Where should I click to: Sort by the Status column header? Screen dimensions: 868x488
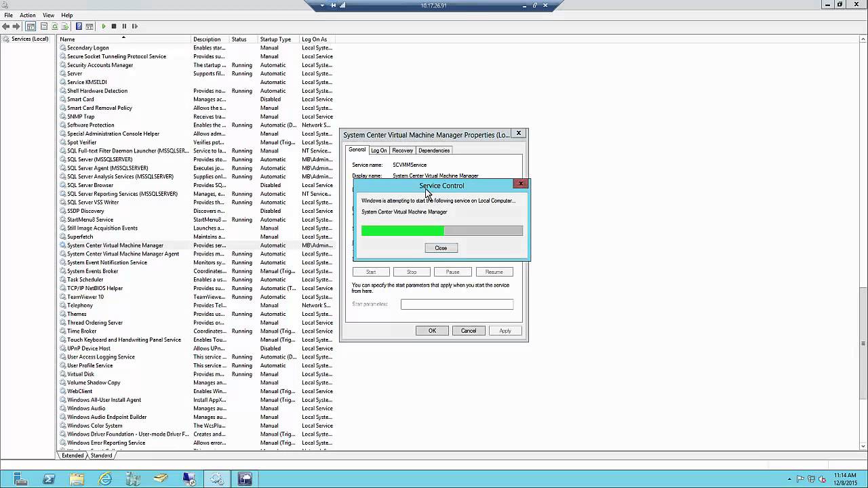tap(243, 39)
